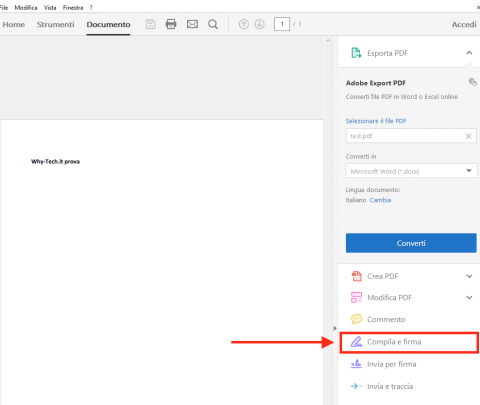Remove test.pdf with the X button
The image size is (480, 405).
468,136
